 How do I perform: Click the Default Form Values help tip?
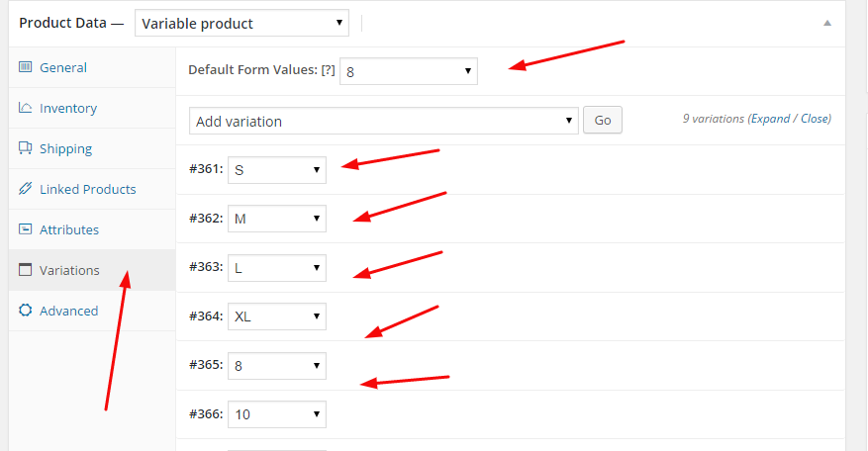[328, 70]
